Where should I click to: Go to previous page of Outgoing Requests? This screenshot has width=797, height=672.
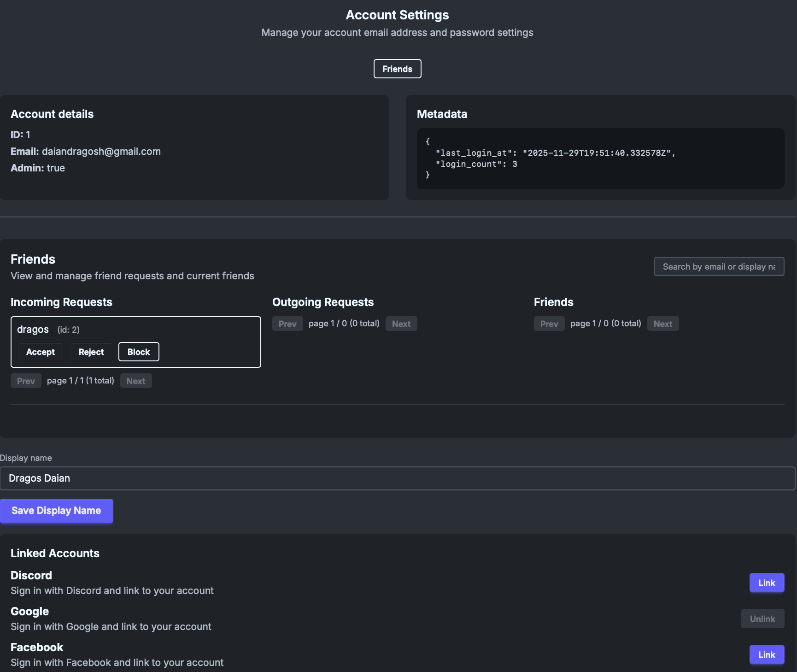[x=287, y=324]
